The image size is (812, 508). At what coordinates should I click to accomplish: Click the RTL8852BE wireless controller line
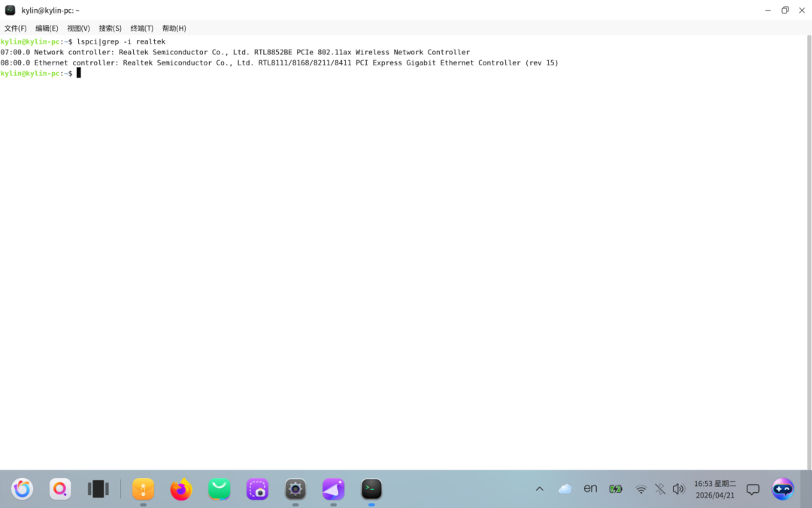(x=235, y=53)
